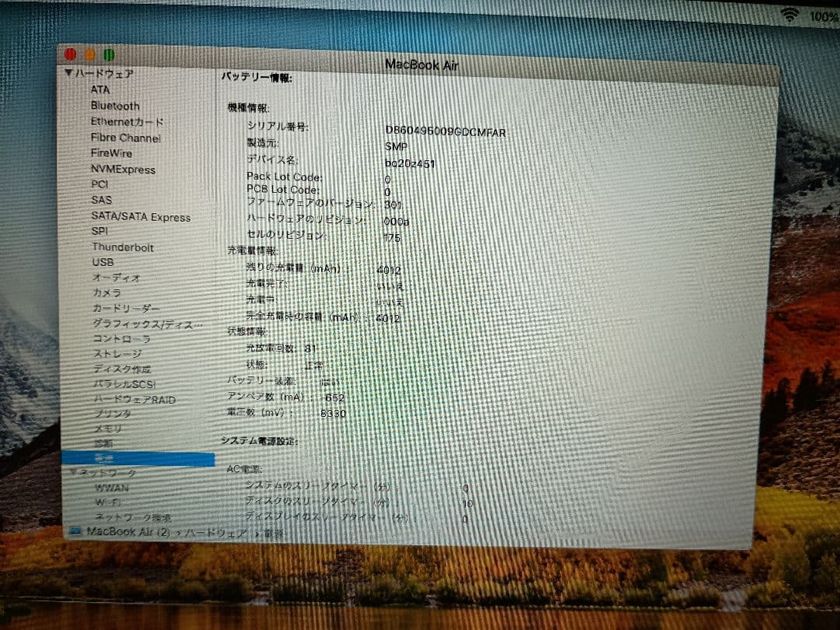Select the highlighted 電源 sidebar row
840x630 pixels.
tap(138, 459)
